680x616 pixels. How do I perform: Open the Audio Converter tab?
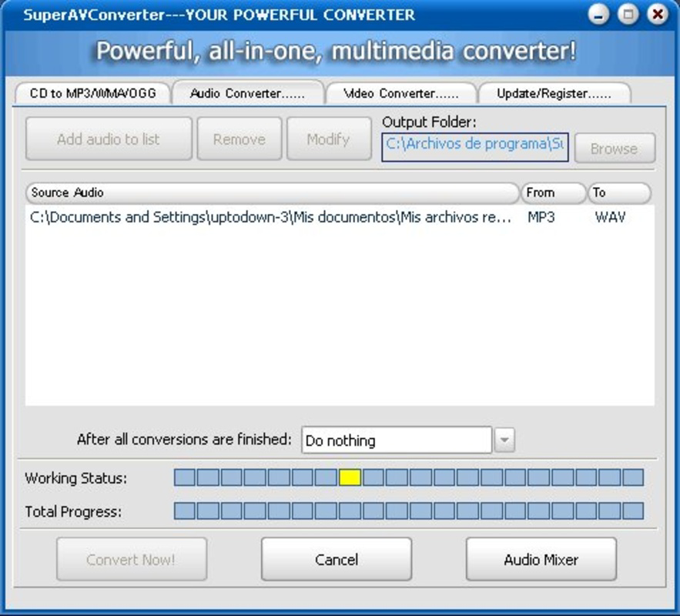tap(248, 92)
